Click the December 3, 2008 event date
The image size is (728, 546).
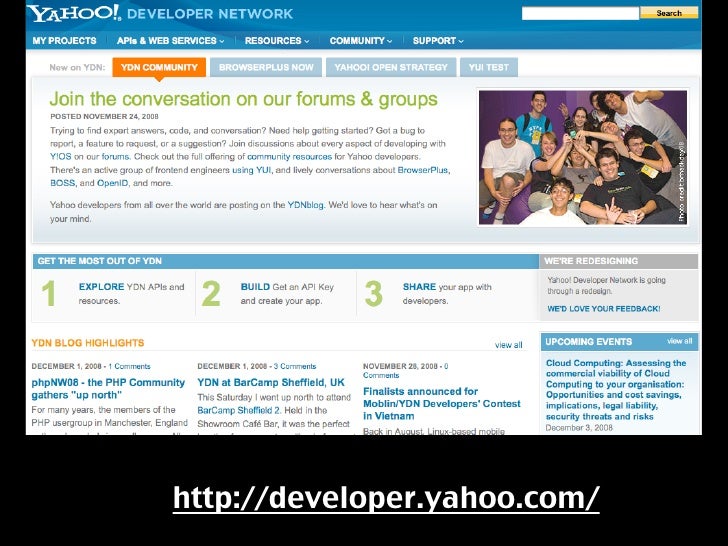[579, 428]
